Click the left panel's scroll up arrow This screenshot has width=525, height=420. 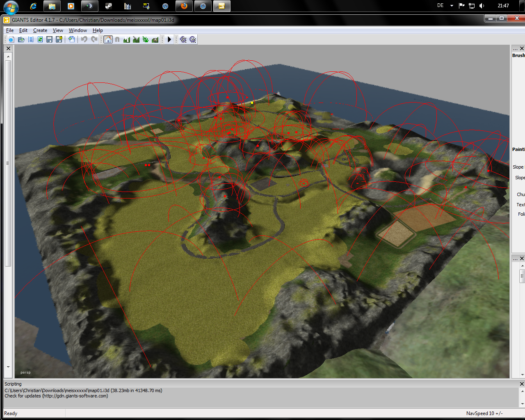tap(8, 57)
